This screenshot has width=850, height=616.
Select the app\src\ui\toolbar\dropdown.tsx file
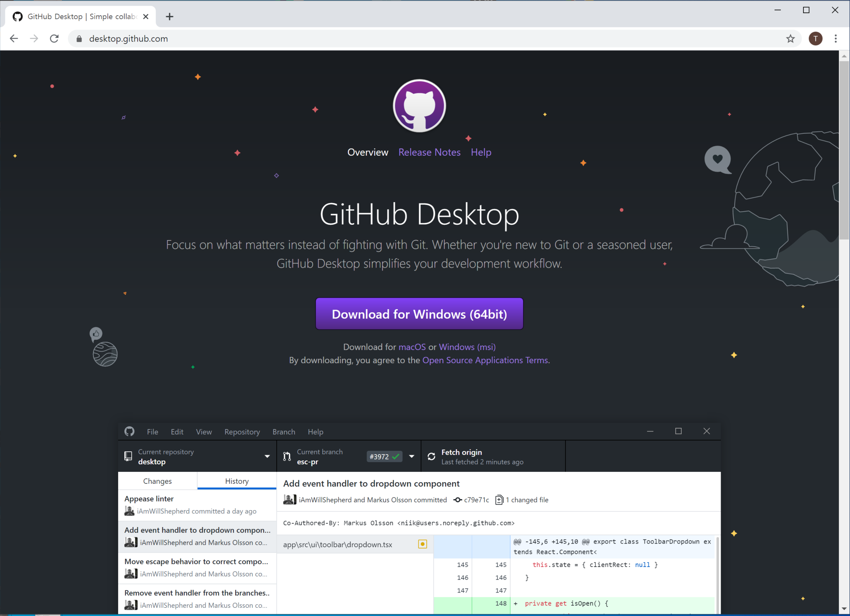(x=355, y=544)
